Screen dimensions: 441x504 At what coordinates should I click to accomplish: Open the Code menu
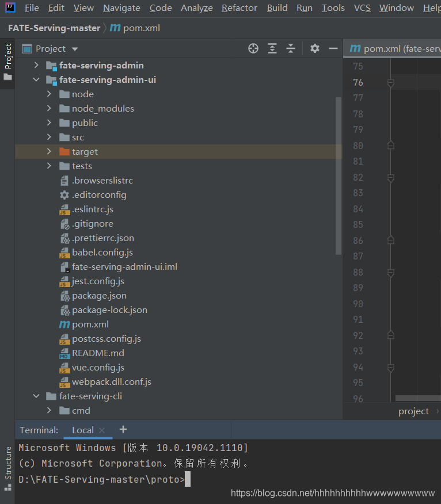[x=161, y=7]
